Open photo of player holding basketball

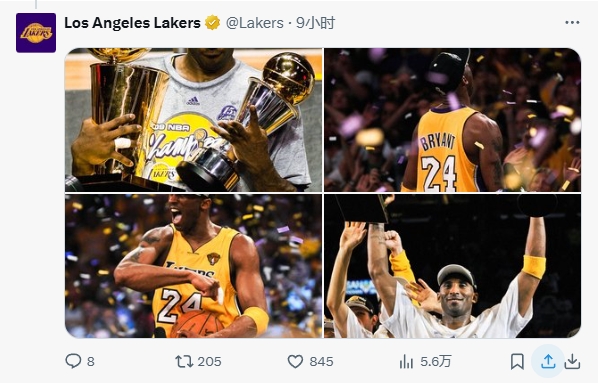coord(193,266)
